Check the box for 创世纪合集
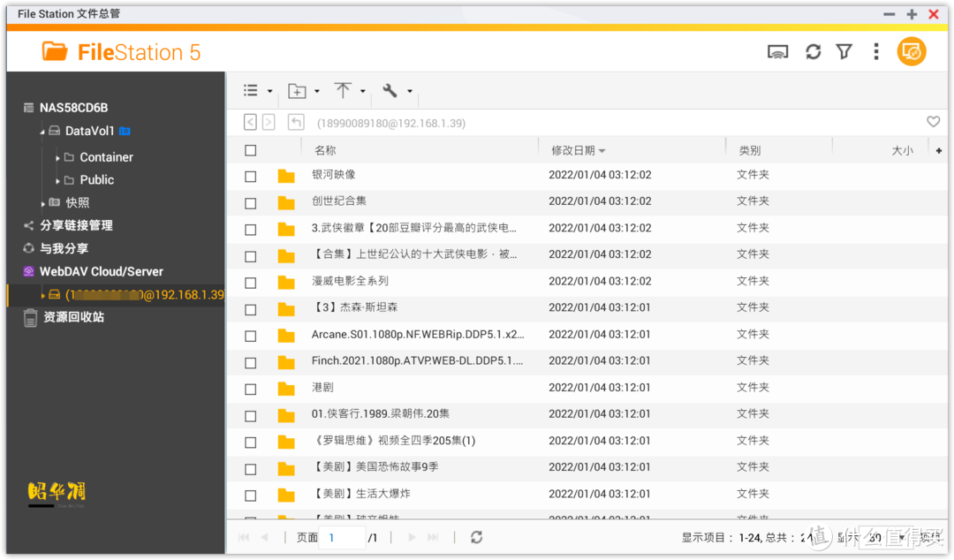Screen dimensions: 954x560 tap(251, 203)
